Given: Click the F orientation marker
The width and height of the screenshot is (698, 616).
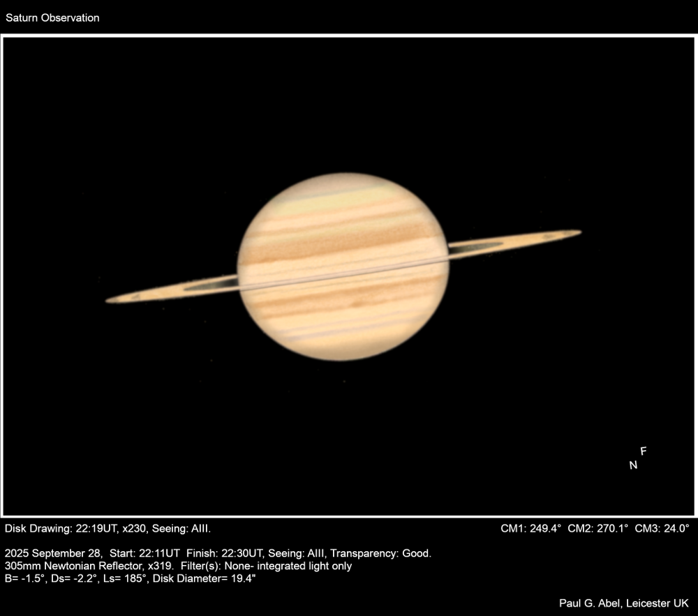Looking at the screenshot, I should (644, 451).
